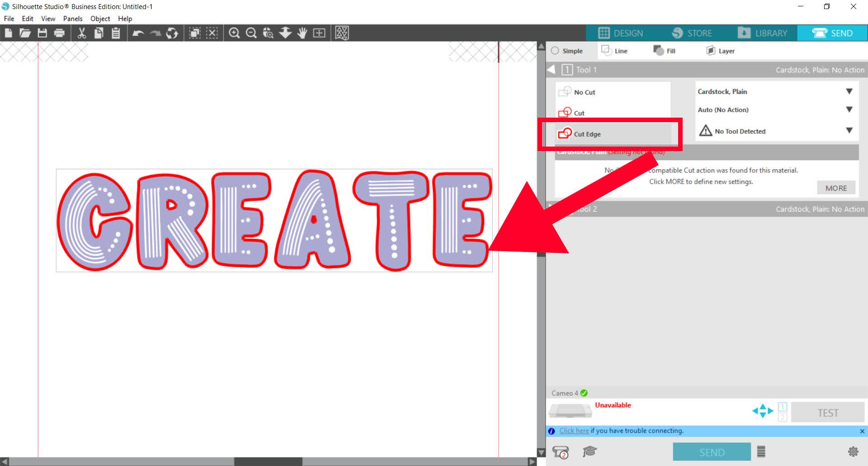Switch to the LIBRARY tab
Viewport: 868px width, 466px height.
click(x=762, y=33)
